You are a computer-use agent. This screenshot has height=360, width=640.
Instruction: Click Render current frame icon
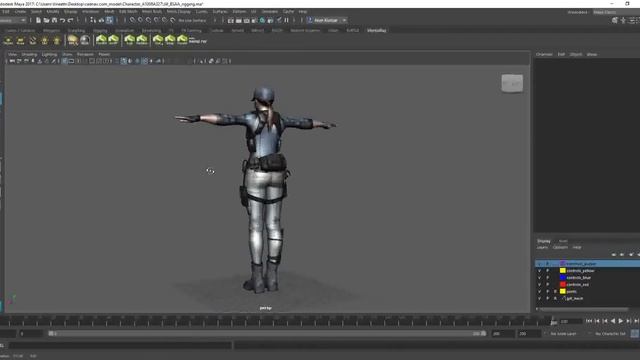pyautogui.click(x=239, y=20)
